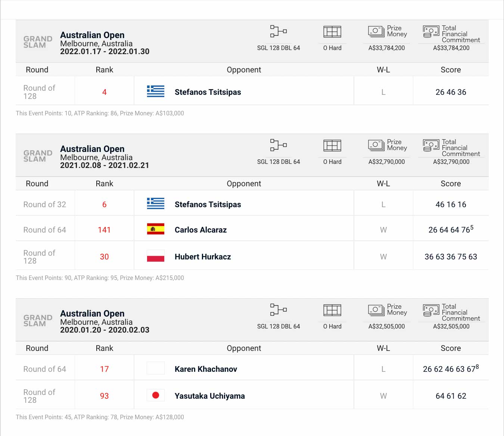Screen dimensions: 504x436
Task: Click the 36 63 36 75 63 score against Hurkacz
Action: coord(451,257)
